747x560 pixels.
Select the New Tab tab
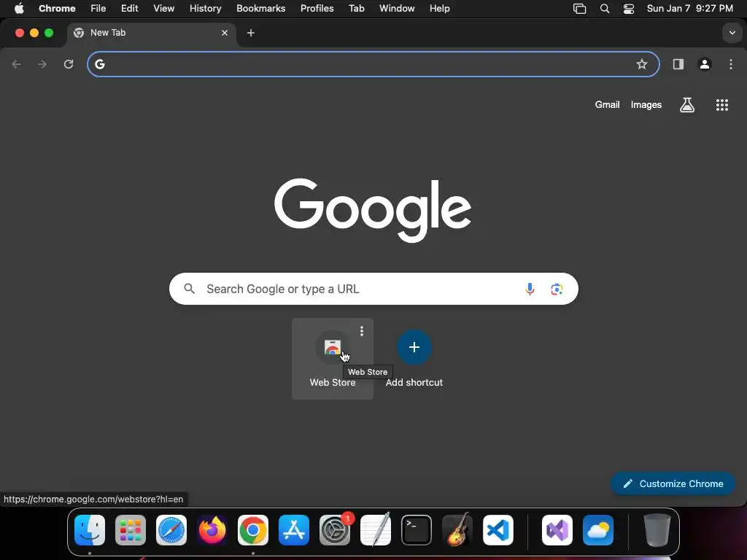(x=152, y=33)
